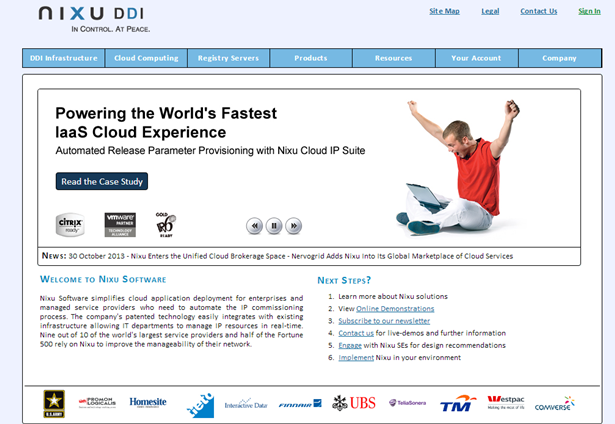Click the Engage link
The width and height of the screenshot is (615, 424).
[x=350, y=345]
